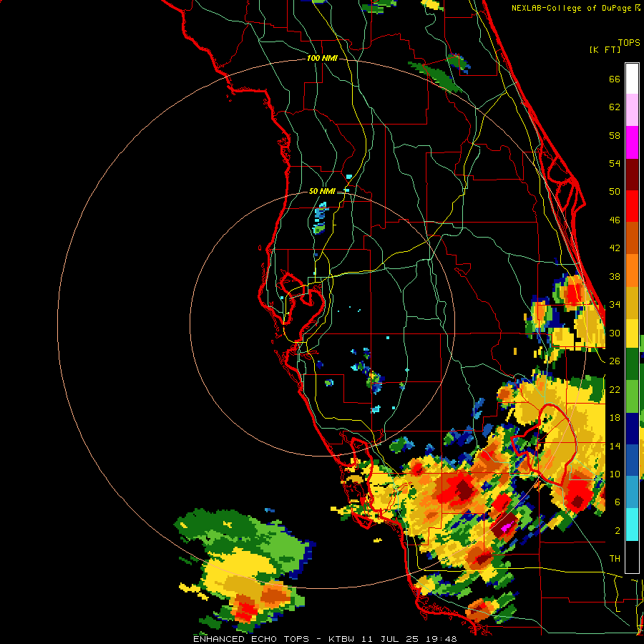The image size is (644, 644).
Task: Select the 38 value on the legend
Action: coord(615,276)
